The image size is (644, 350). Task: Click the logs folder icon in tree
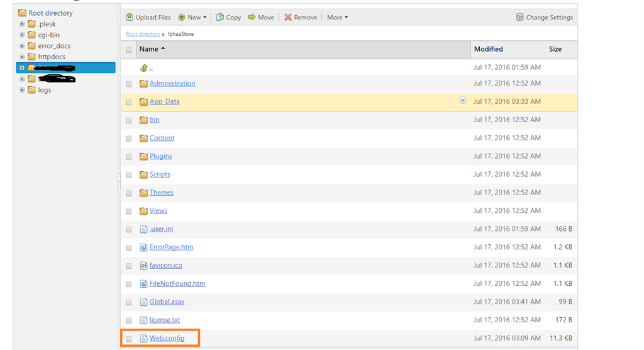click(31, 89)
